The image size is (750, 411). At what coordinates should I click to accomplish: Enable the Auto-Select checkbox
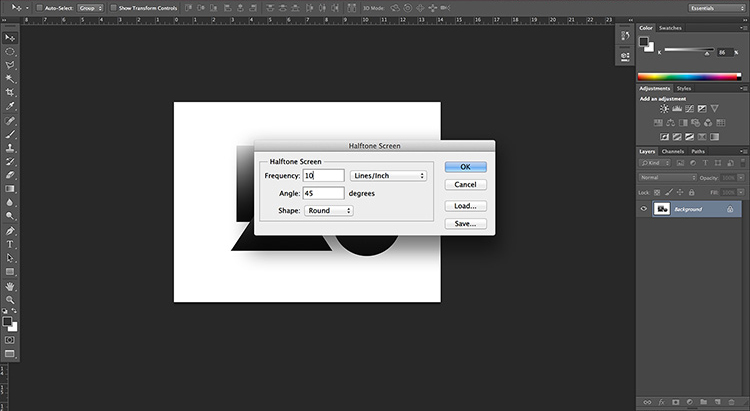point(40,8)
